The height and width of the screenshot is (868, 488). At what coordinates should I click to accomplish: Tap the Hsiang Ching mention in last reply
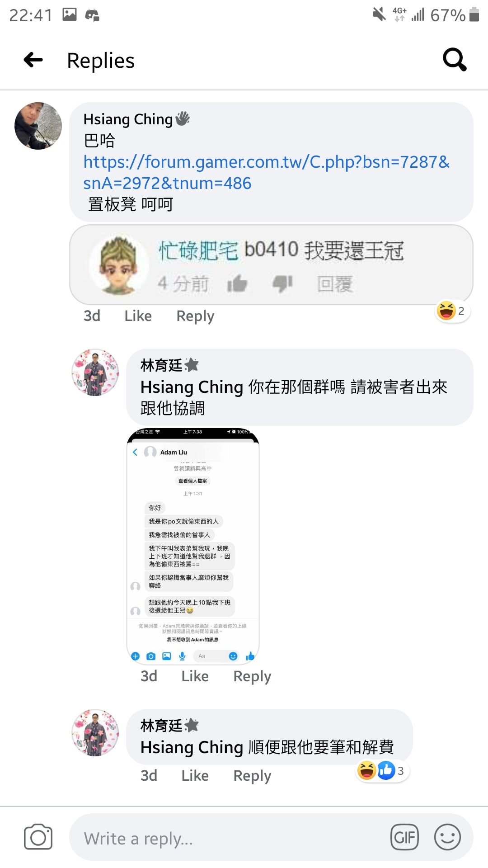(192, 747)
